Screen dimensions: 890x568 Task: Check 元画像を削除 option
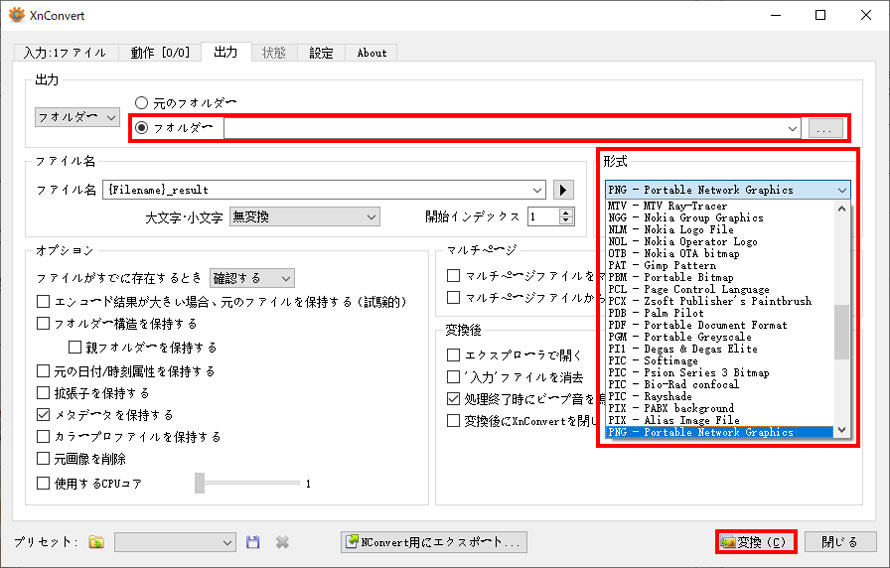pyautogui.click(x=43, y=458)
